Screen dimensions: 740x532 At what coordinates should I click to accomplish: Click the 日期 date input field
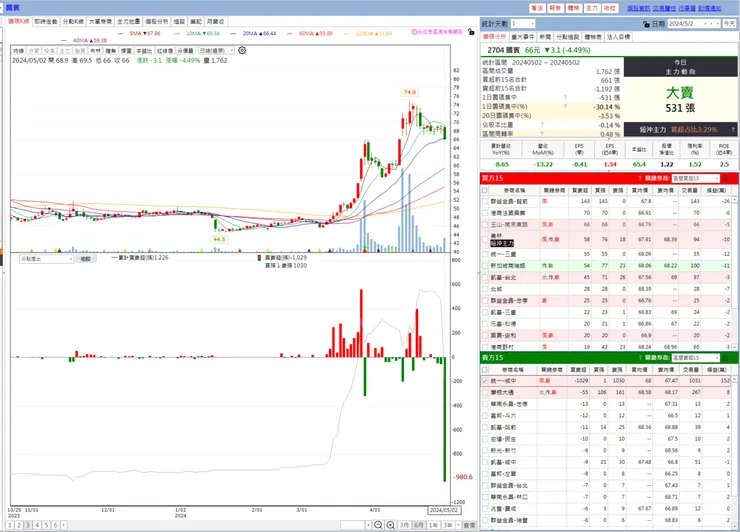pyautogui.click(x=694, y=24)
